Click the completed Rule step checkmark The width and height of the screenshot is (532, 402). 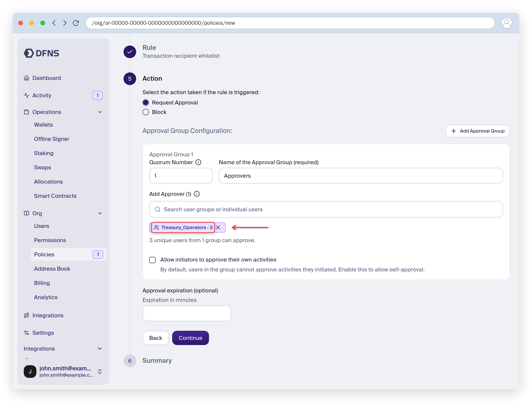[x=130, y=52]
